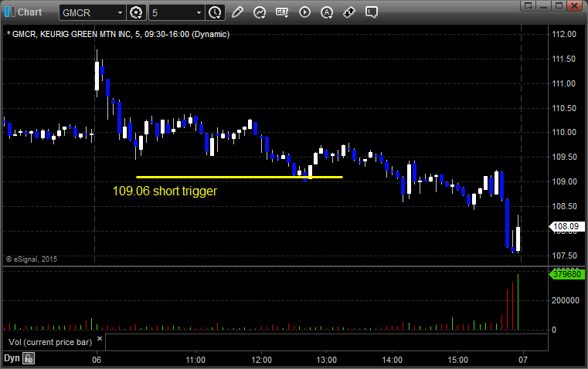
Task: Open the GMCR symbol dropdown
Action: [x=120, y=12]
